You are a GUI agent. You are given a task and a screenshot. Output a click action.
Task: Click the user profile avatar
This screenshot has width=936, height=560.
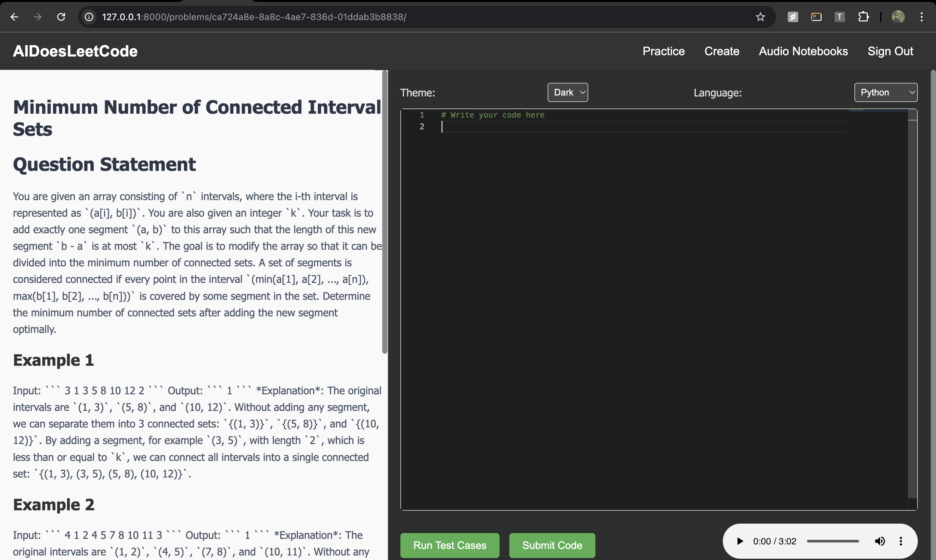(x=898, y=17)
